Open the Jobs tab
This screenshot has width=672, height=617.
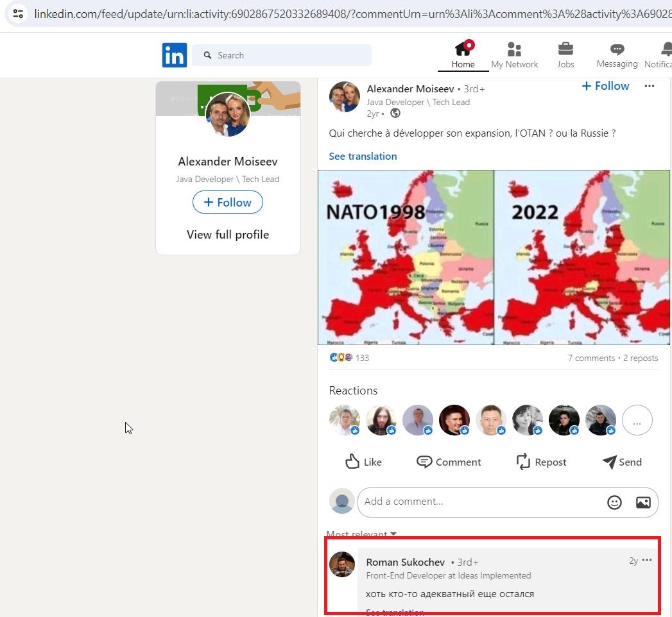coord(565,55)
